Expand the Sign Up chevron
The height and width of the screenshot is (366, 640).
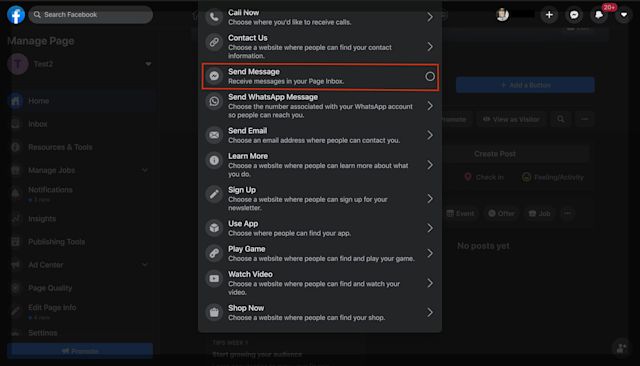point(430,199)
